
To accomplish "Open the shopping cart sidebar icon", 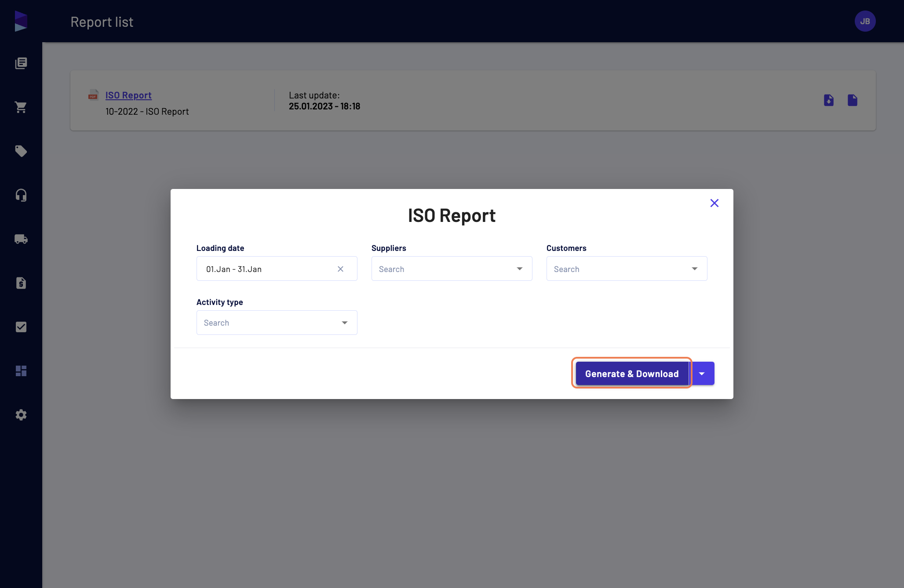I will coord(21,107).
